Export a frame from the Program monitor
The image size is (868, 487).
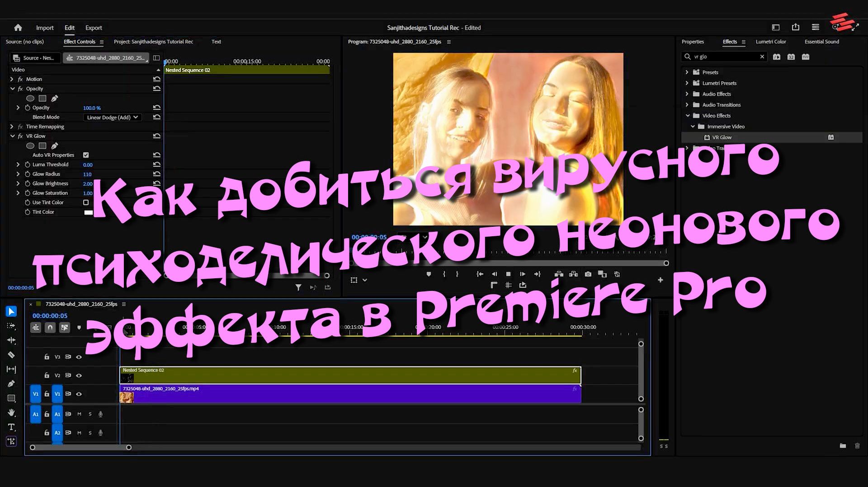coord(588,274)
